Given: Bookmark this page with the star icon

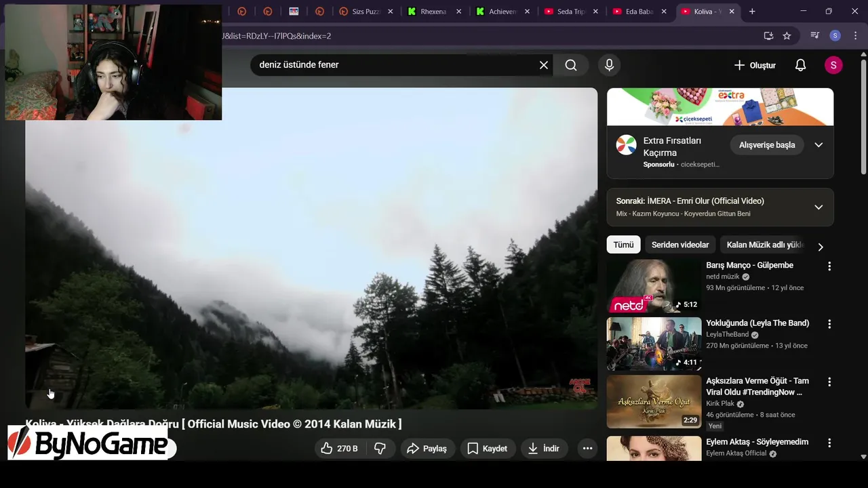Looking at the screenshot, I should (787, 36).
